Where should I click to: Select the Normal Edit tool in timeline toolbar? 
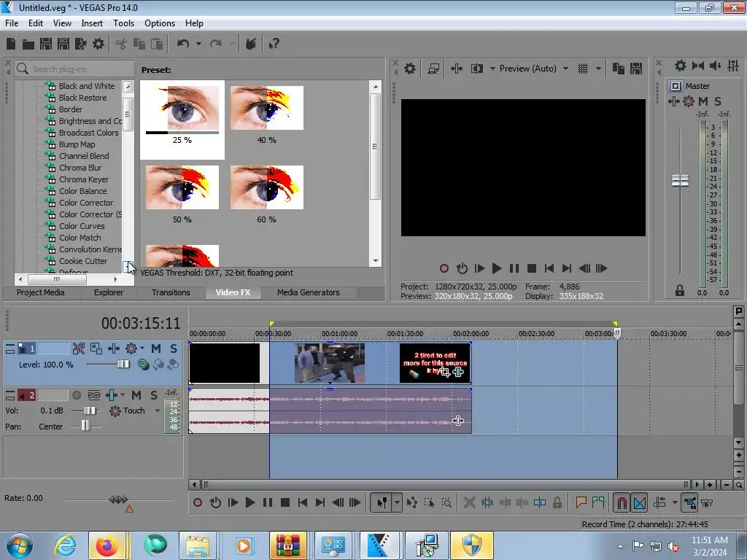click(382, 502)
